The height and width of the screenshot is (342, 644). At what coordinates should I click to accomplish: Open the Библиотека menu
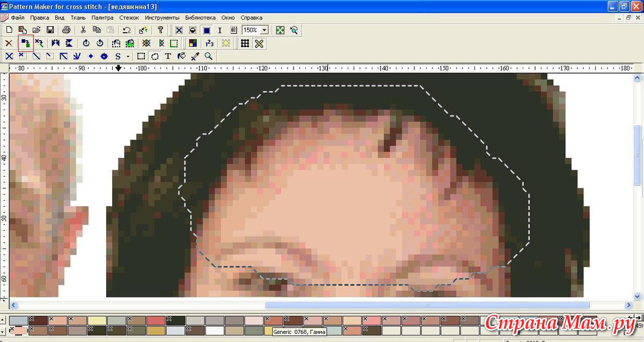[200, 18]
